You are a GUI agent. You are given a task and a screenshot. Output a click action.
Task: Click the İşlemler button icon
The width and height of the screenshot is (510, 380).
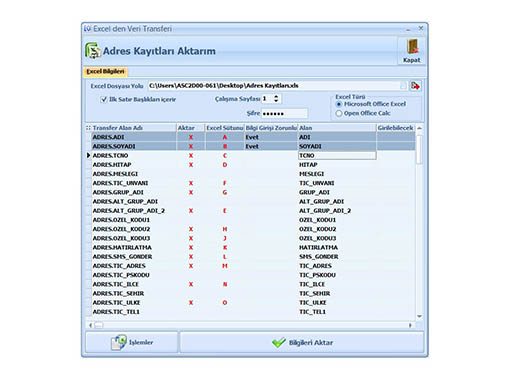click(x=118, y=342)
